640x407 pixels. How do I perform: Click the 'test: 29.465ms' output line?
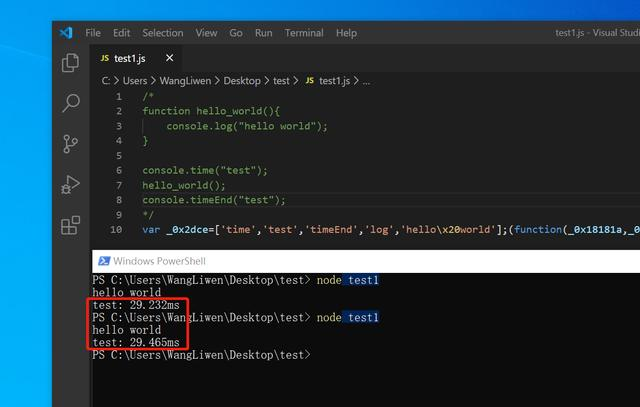pos(136,342)
